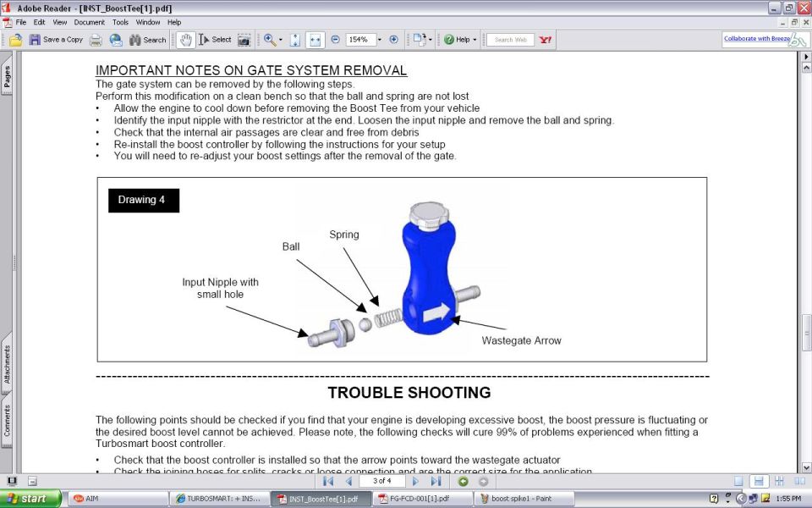
Task: Click the grayed next view arrow
Action: pyautogui.click(x=483, y=481)
